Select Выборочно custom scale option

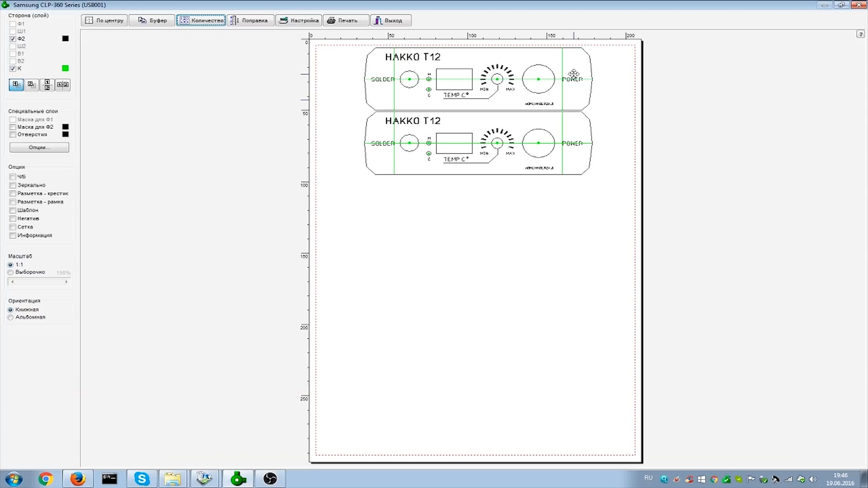point(10,272)
